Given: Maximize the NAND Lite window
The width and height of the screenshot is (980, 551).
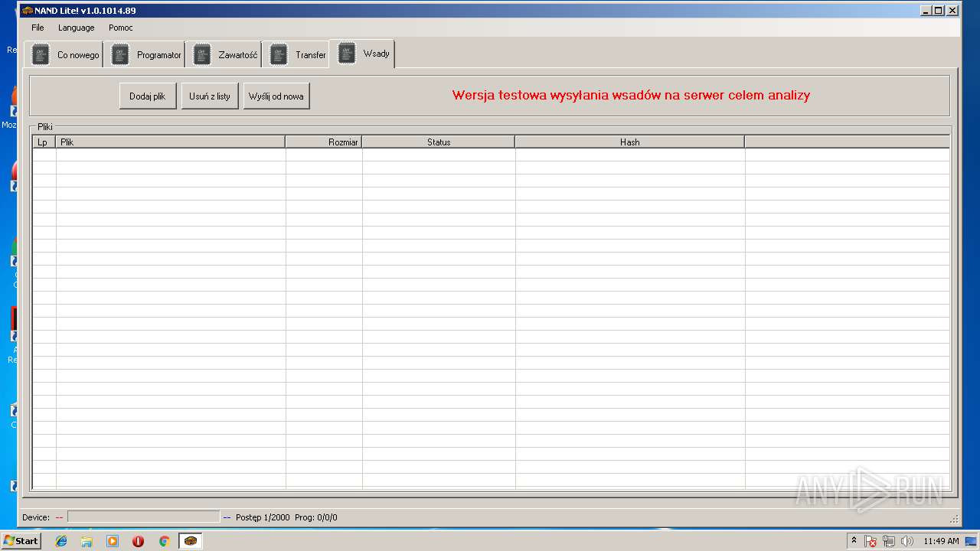Looking at the screenshot, I should (939, 11).
